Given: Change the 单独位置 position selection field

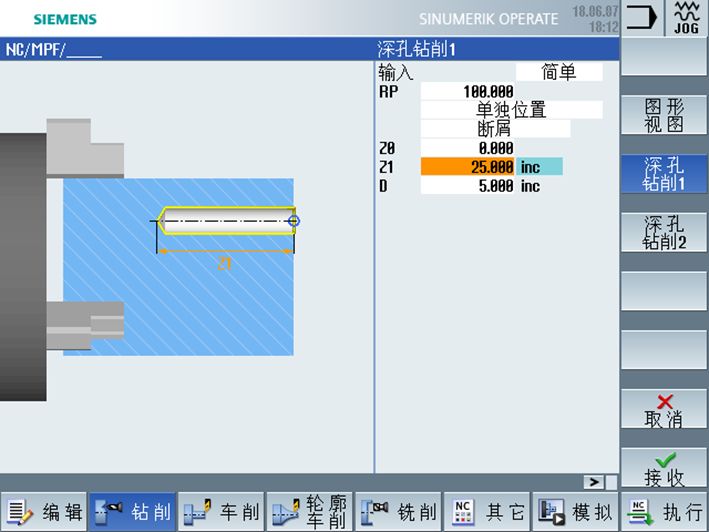Looking at the screenshot, I should coord(511,110).
